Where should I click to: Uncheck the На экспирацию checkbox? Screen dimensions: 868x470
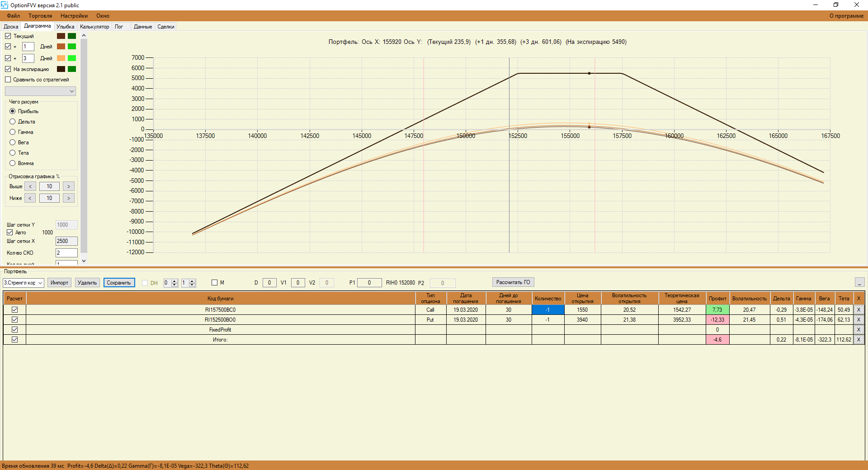(x=8, y=69)
